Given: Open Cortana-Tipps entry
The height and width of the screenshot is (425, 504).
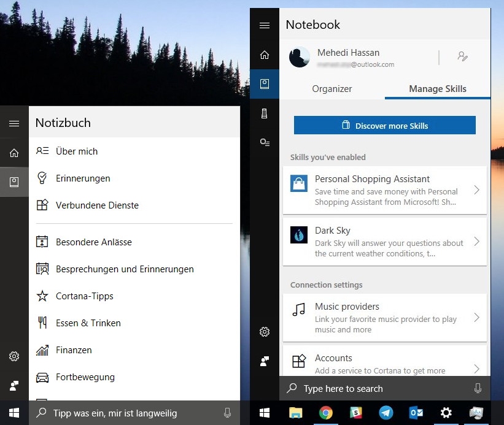Looking at the screenshot, I should [134, 296].
